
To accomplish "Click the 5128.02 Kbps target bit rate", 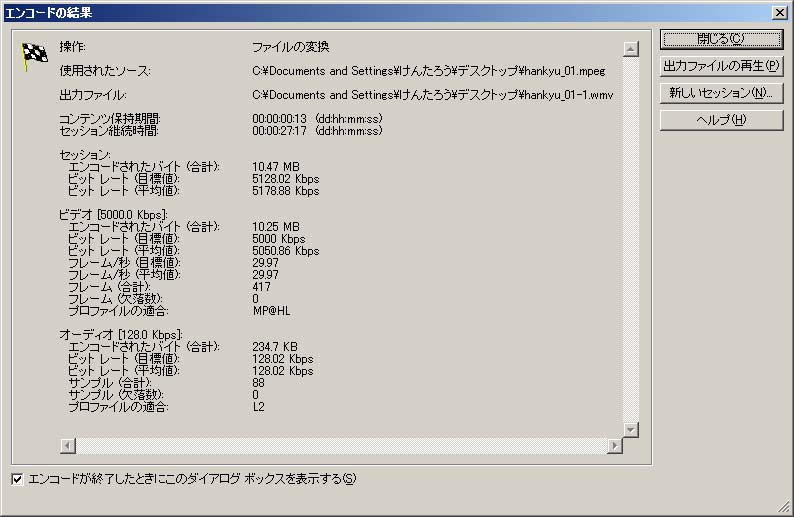I will [x=286, y=179].
